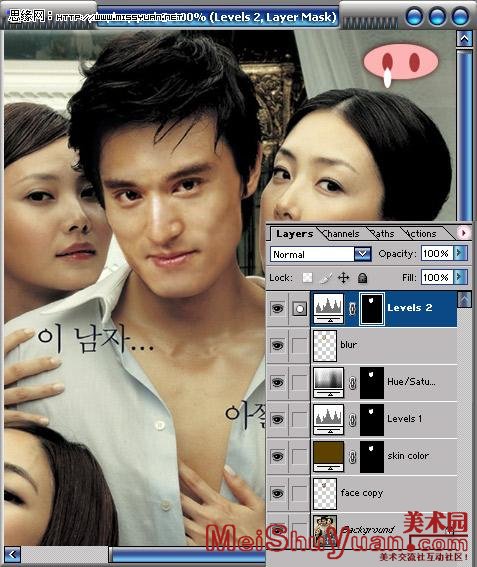Select the Levels 2 layer name
Screen dimensions: 477x567
click(409, 308)
